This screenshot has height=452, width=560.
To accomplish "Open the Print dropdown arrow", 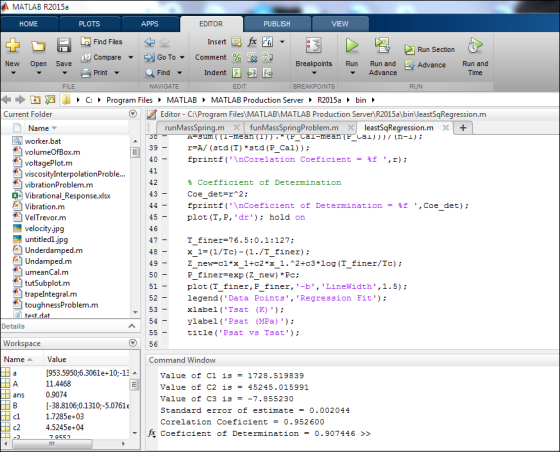I will point(116,72).
